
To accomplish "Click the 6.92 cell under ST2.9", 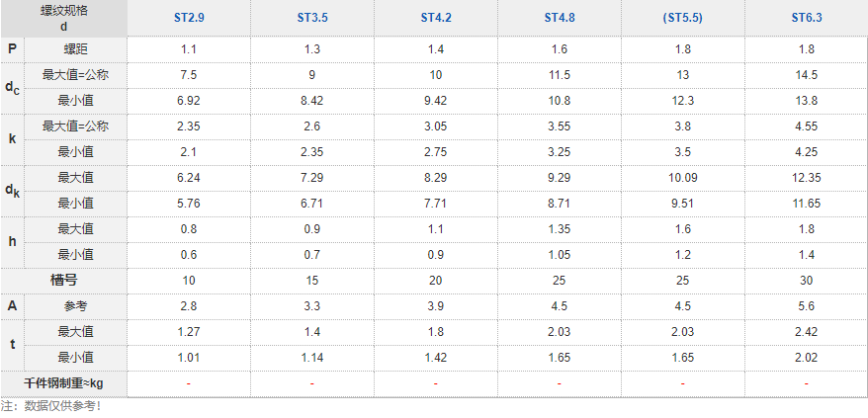I will 188,100.
